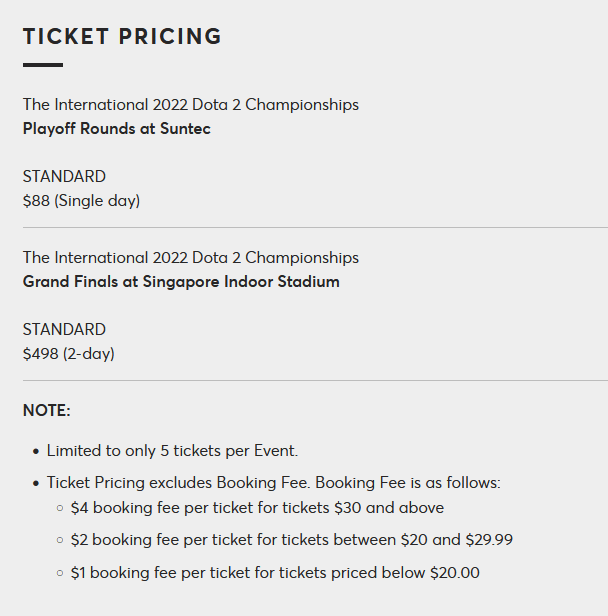The width and height of the screenshot is (608, 616).
Task: Click the Ticket Pricing excludes Booking Fee line
Action: 274,482
